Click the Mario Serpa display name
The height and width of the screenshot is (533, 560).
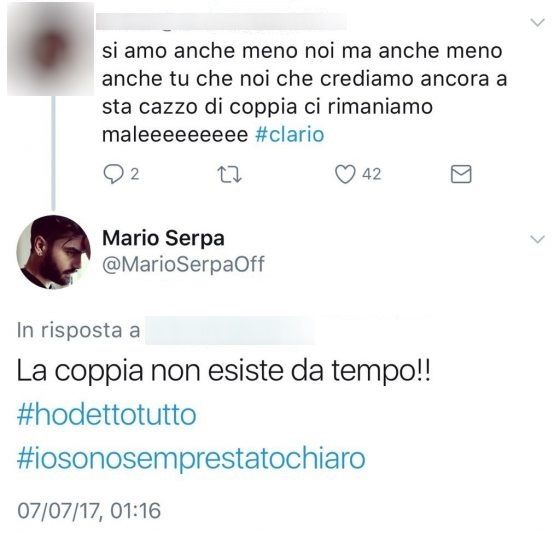[163, 238]
